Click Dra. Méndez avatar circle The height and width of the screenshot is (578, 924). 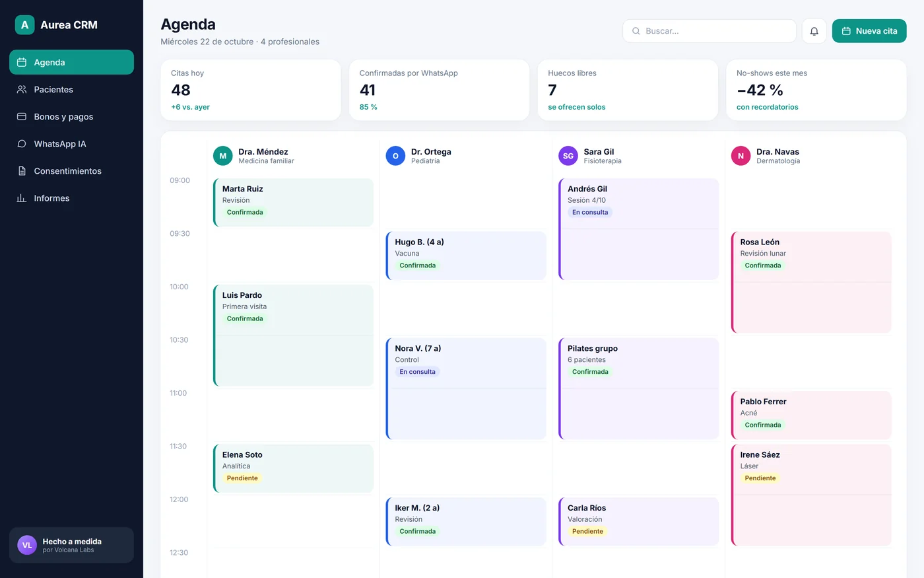(x=223, y=156)
